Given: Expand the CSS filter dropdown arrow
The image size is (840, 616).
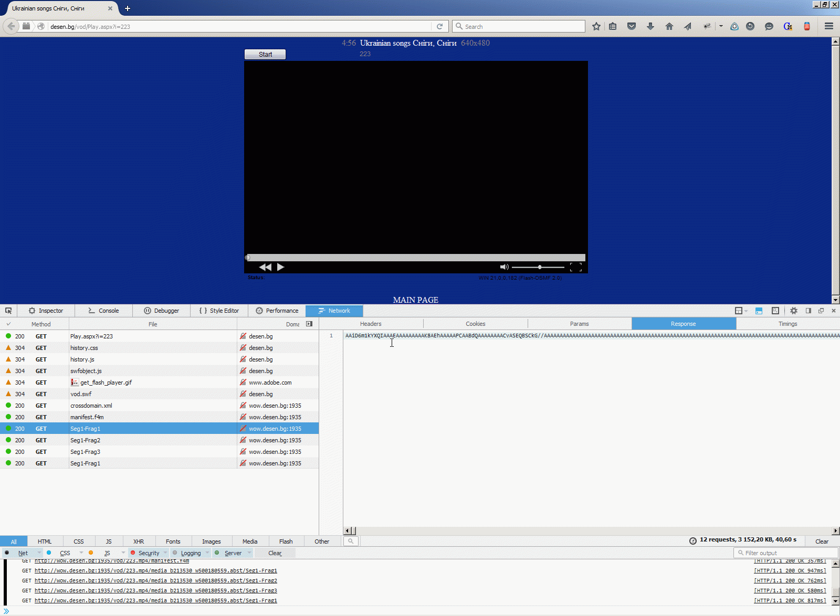Looking at the screenshot, I should click(81, 553).
